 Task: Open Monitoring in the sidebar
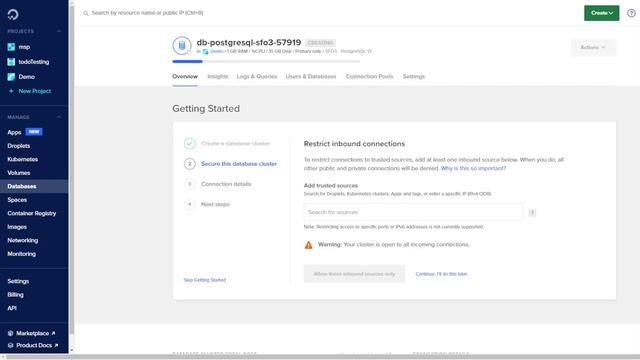21,253
